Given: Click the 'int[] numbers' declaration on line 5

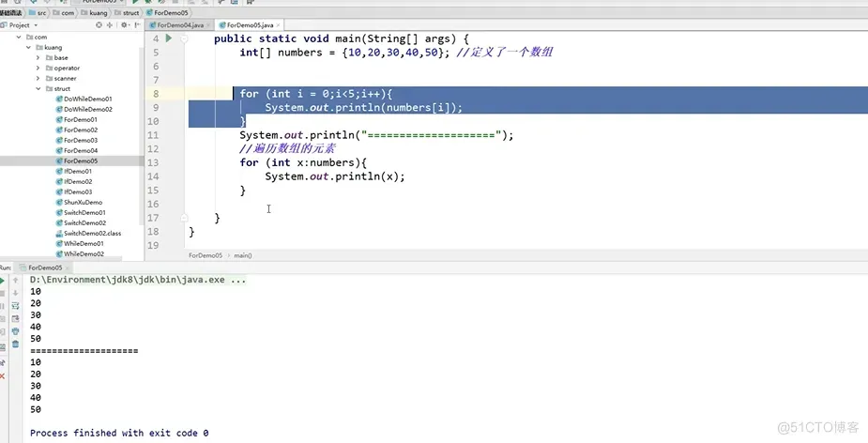Looking at the screenshot, I should [x=281, y=53].
